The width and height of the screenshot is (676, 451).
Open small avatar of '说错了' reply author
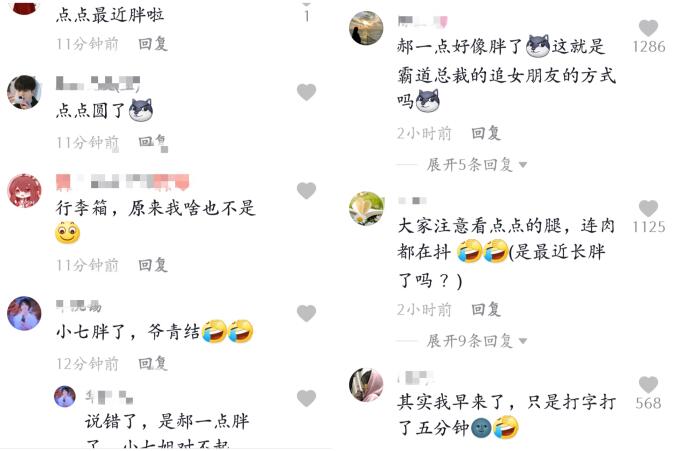tap(65, 396)
